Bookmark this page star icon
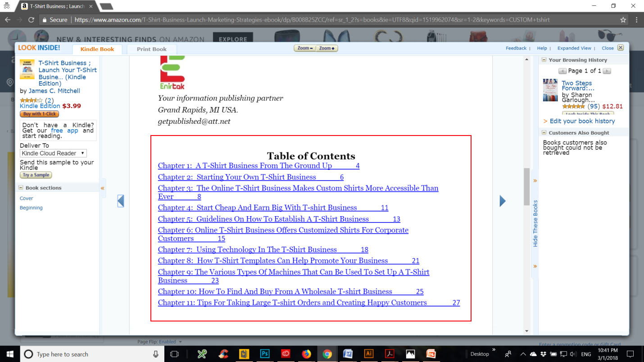Viewport: 644px width, 362px height. (x=623, y=20)
